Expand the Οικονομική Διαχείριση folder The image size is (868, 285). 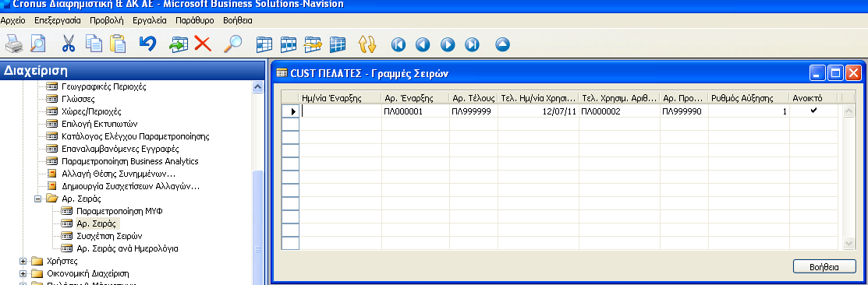coord(23,273)
